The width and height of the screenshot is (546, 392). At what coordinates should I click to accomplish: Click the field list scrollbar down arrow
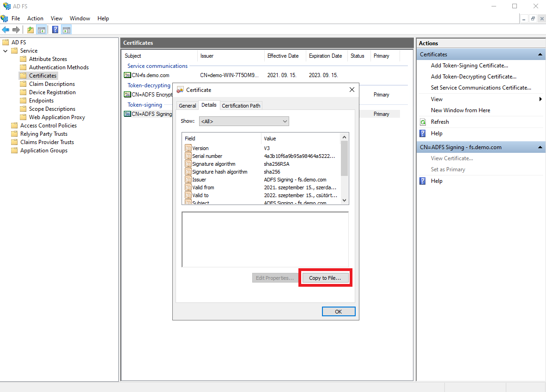point(344,200)
